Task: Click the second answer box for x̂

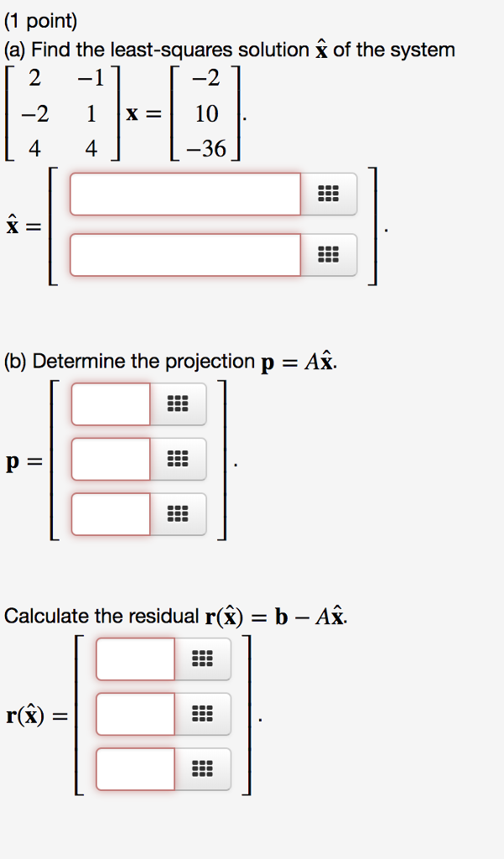Action: [184, 254]
